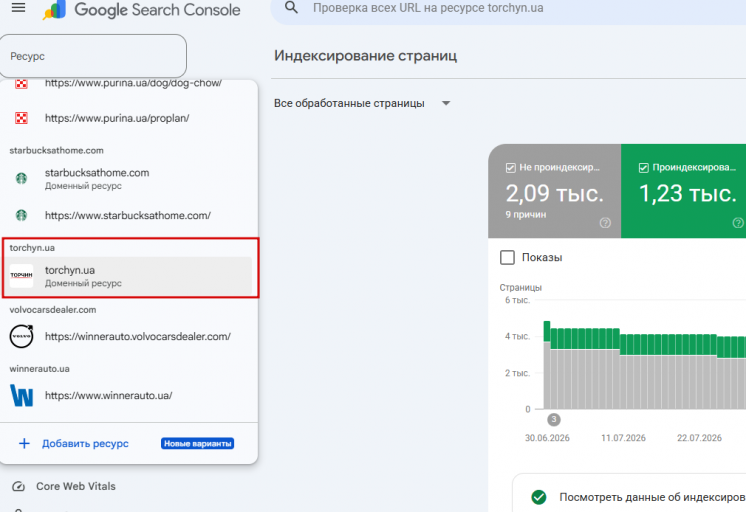The height and width of the screenshot is (512, 746).
Task: Click the 9 причин text
Action: [x=526, y=215]
